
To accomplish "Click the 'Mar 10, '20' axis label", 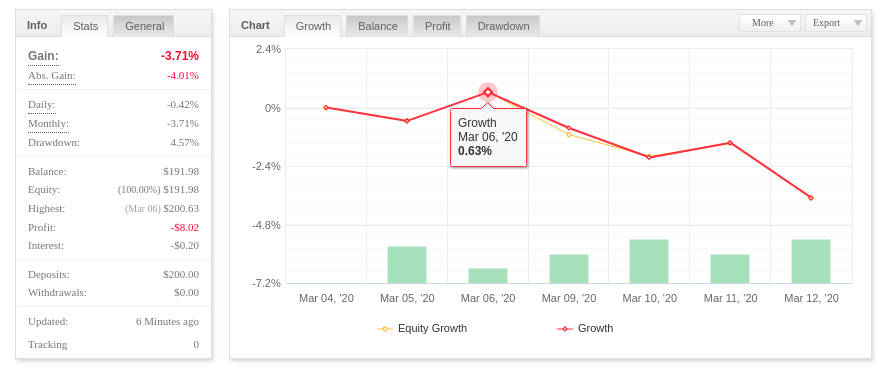I will point(649,299).
